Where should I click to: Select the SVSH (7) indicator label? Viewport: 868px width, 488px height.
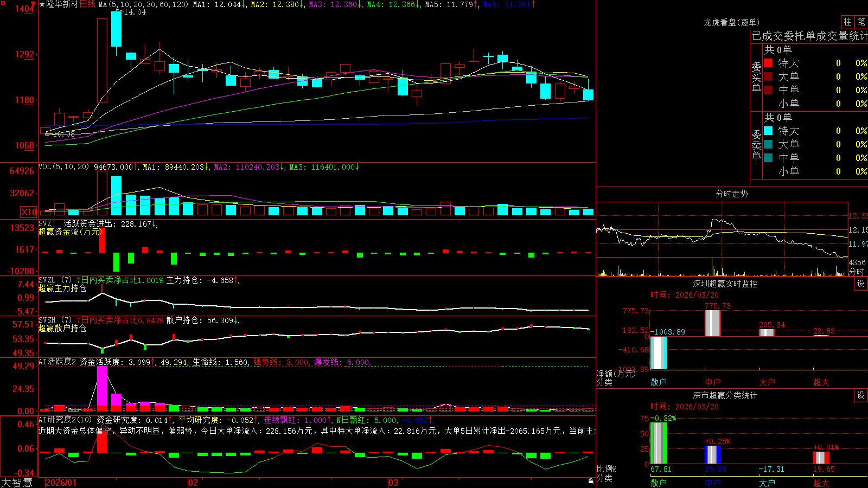pos(55,320)
